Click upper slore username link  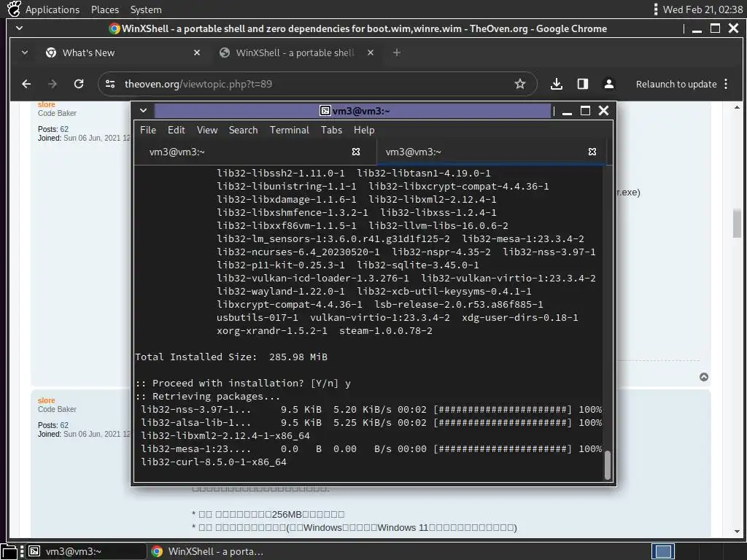click(x=46, y=104)
